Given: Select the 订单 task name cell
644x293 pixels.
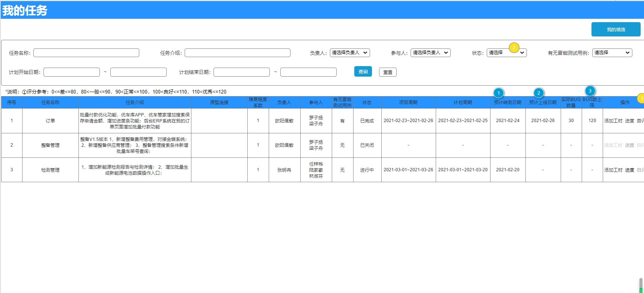Looking at the screenshot, I should click(x=50, y=121).
